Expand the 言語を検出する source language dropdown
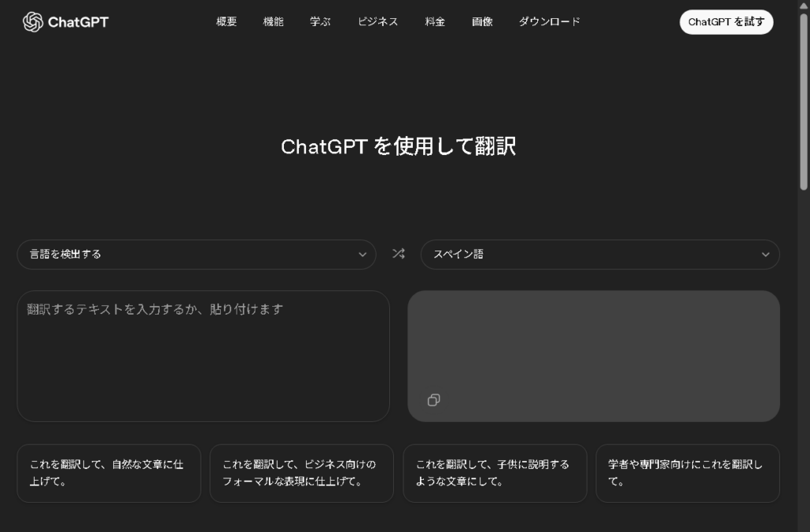The image size is (810, 532). tap(196, 255)
